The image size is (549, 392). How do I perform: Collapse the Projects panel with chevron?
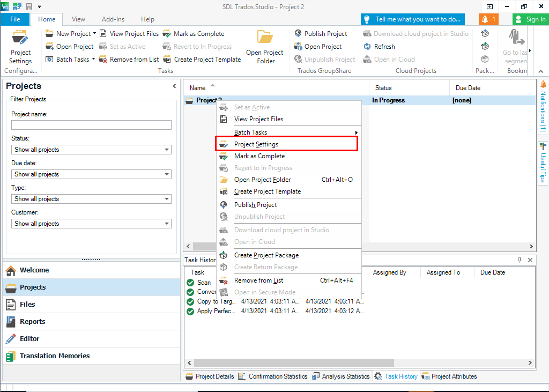(174, 86)
